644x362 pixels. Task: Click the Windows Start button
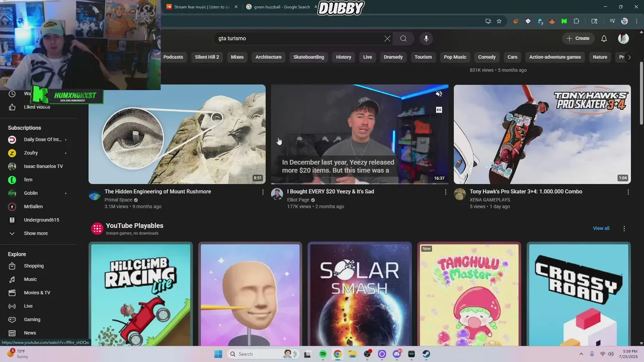pos(218,354)
